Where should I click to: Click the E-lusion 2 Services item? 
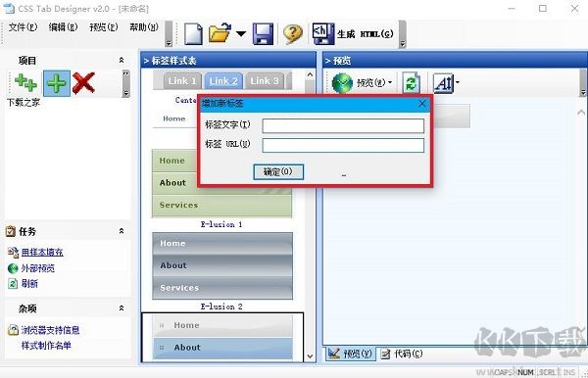pyautogui.click(x=222, y=288)
